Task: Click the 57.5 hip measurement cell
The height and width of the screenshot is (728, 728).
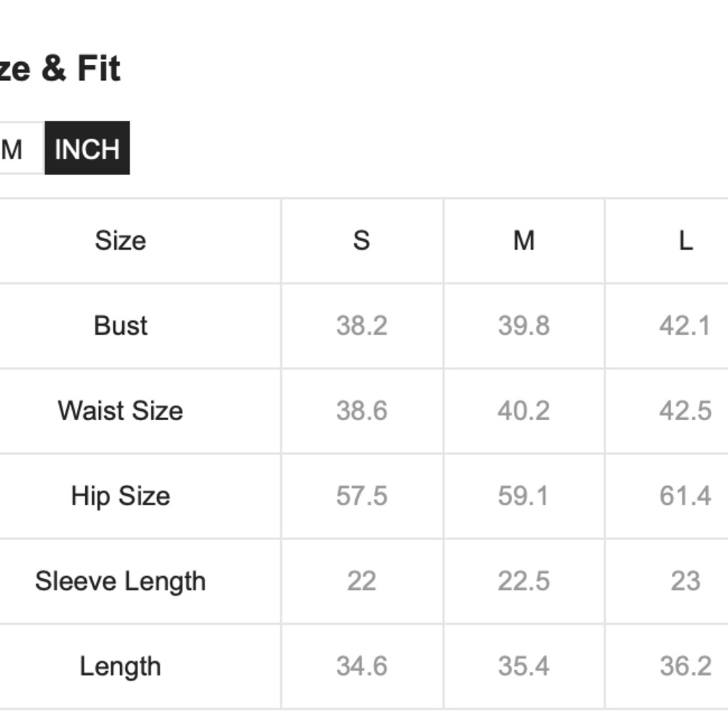Action: click(x=362, y=496)
